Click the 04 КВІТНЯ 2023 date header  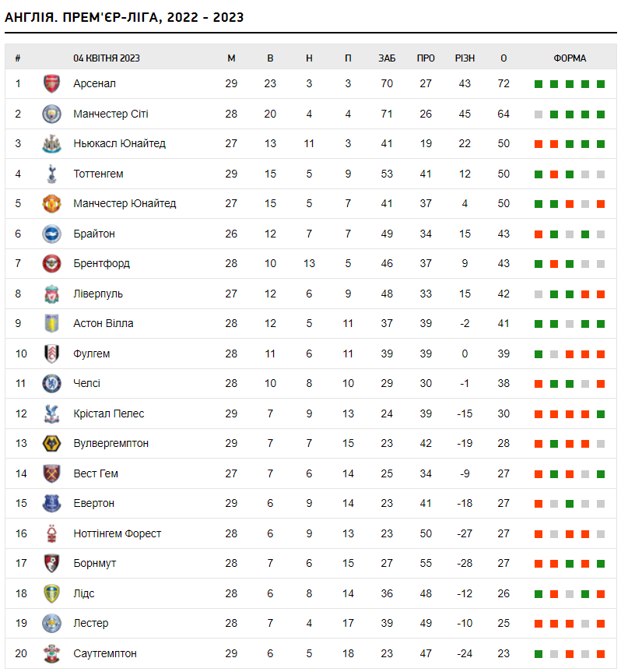107,58
